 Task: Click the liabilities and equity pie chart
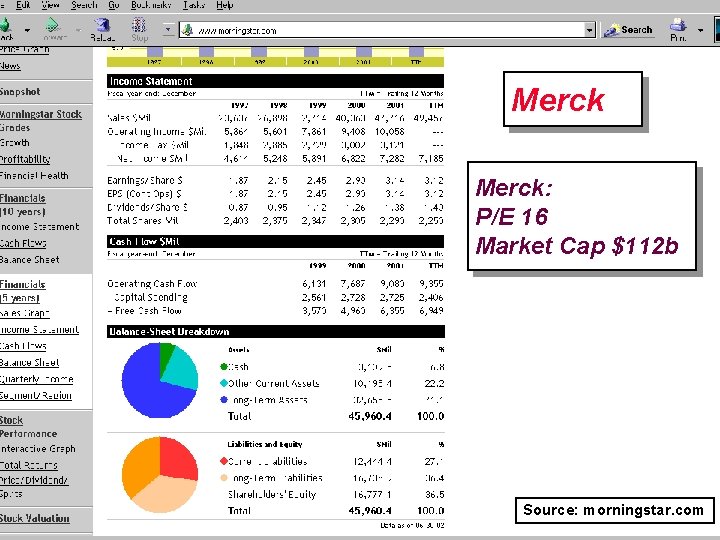(160, 475)
